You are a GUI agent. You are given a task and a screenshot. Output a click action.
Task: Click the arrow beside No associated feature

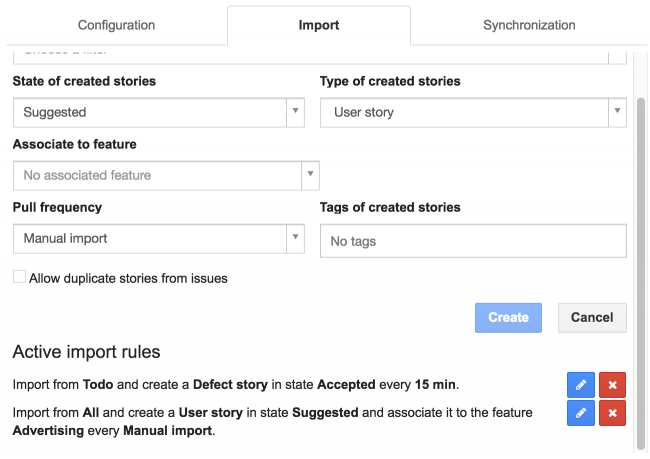311,175
